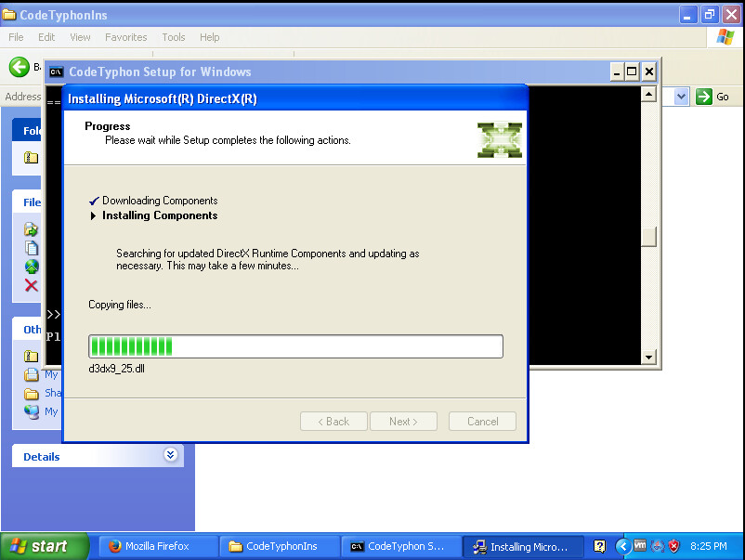
Task: Click the green installation progress bar
Action: 295,346
